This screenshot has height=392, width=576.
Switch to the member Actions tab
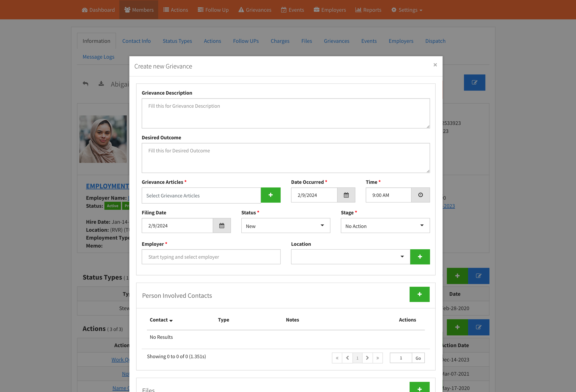click(212, 41)
